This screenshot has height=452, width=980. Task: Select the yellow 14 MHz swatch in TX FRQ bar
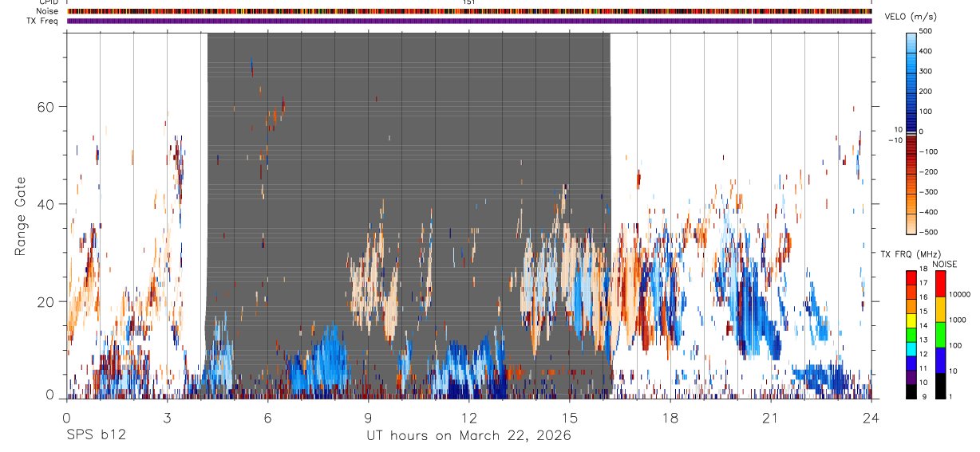911,320
